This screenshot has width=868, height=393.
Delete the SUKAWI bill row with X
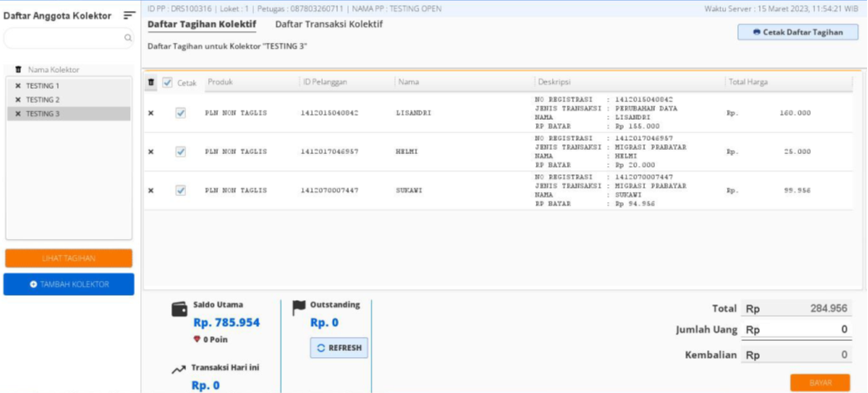(x=151, y=190)
